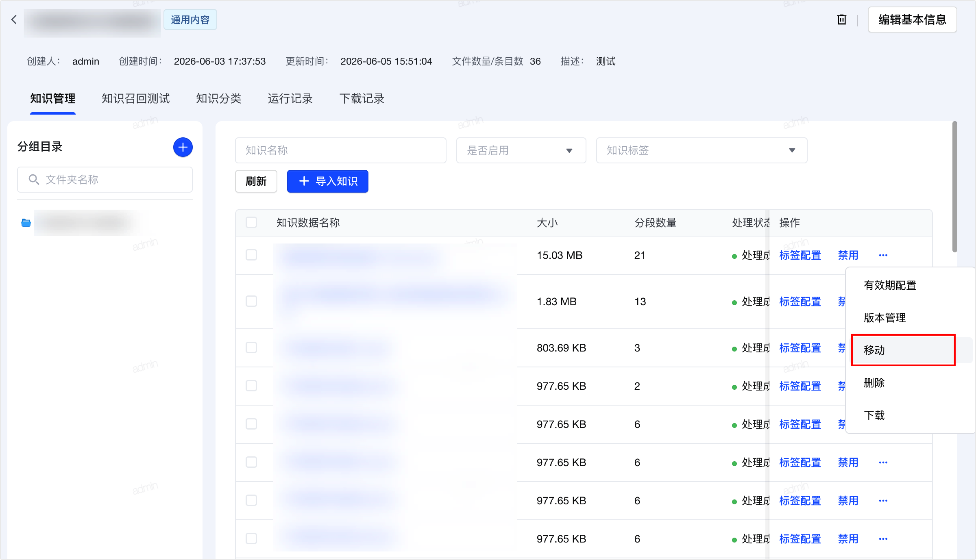This screenshot has width=976, height=560.
Task: Check the box for the 803.69 KB row
Action: [x=251, y=347]
